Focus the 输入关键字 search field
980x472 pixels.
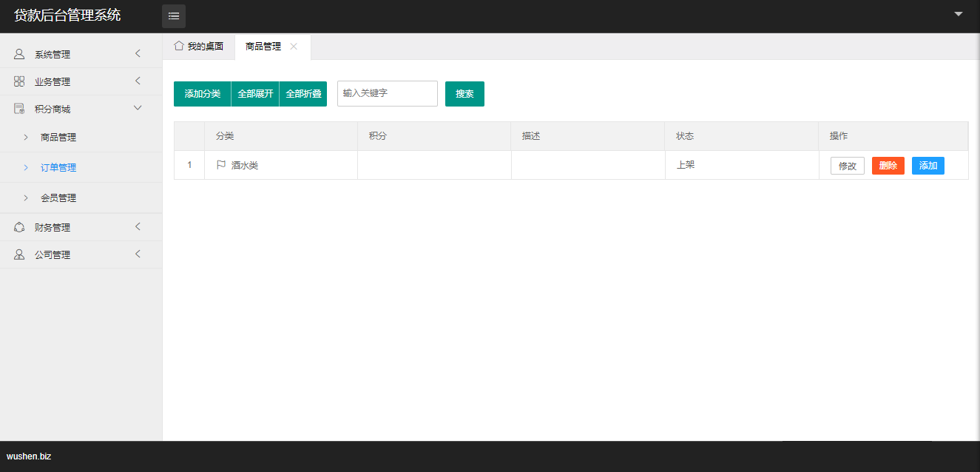pyautogui.click(x=387, y=94)
